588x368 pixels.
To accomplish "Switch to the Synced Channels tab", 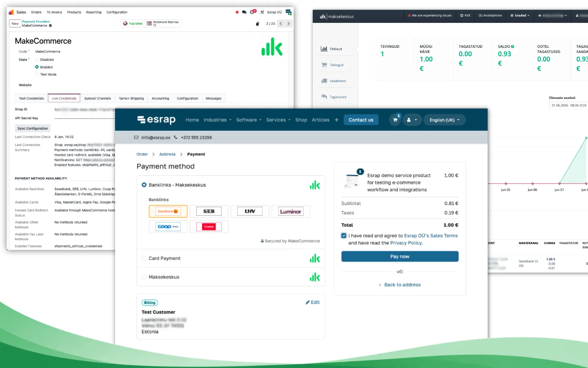I will (97, 98).
